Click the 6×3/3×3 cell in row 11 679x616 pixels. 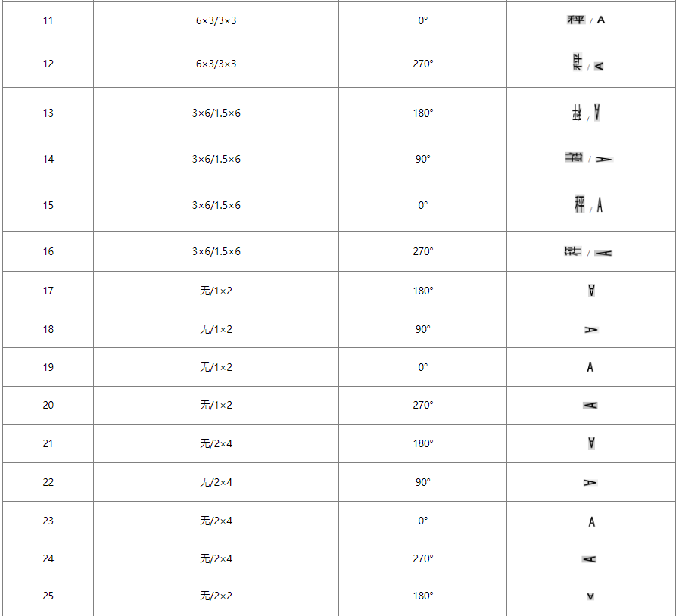click(x=216, y=20)
